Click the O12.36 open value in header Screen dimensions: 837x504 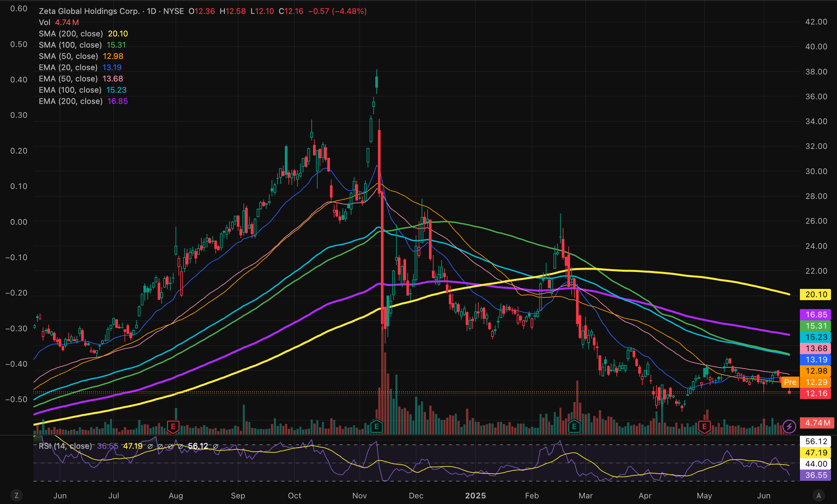point(202,11)
